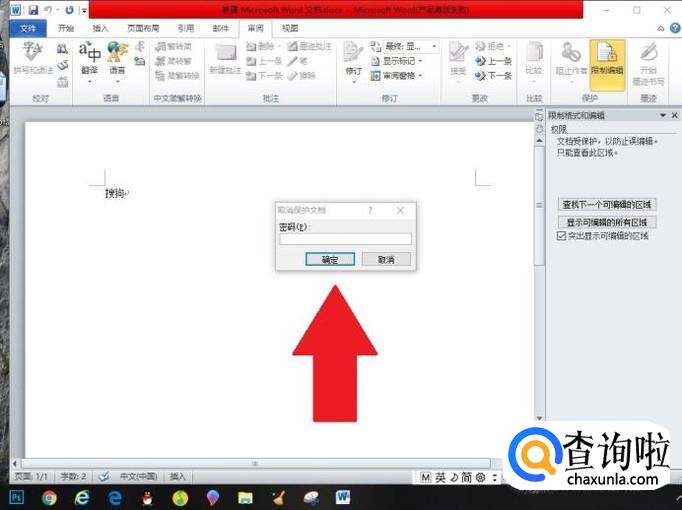Click New Comment (新建批注) icon
The width and height of the screenshot is (682, 510).
tap(225, 59)
